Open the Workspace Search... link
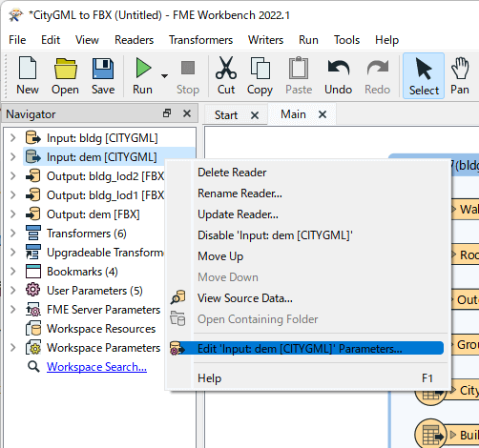The height and width of the screenshot is (448, 479). (96, 367)
